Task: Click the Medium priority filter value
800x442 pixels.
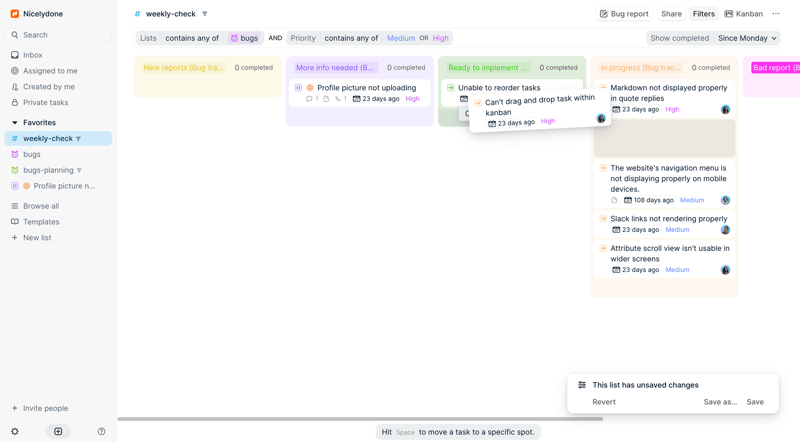Action: tap(401, 38)
